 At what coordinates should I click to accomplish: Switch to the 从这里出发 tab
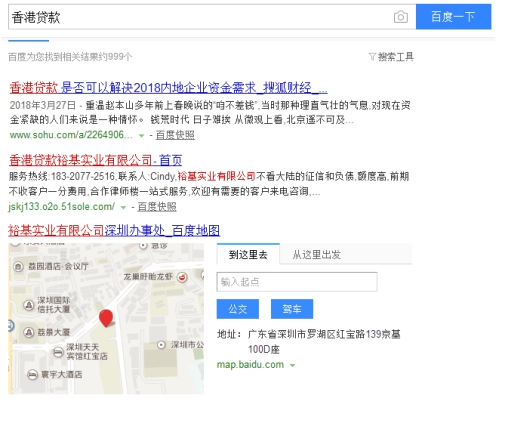click(316, 255)
